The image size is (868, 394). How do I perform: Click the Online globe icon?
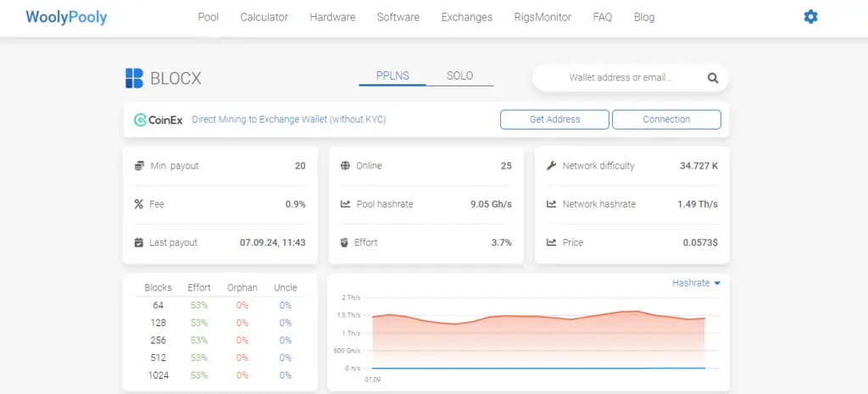pyautogui.click(x=346, y=165)
